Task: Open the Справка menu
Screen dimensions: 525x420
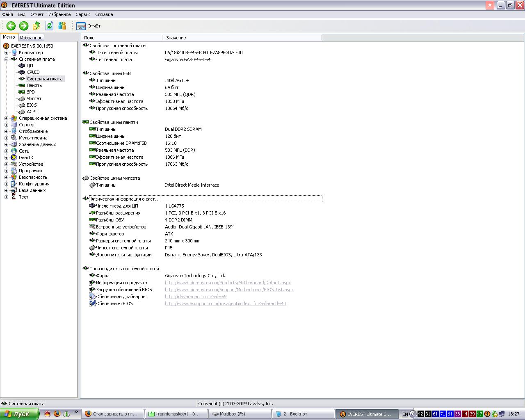Action: tap(104, 14)
